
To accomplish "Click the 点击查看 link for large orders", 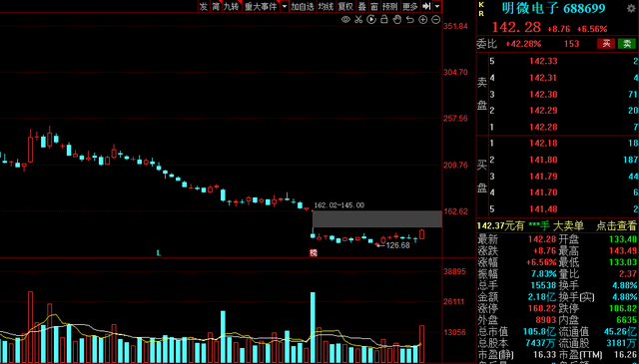I will click(616, 225).
